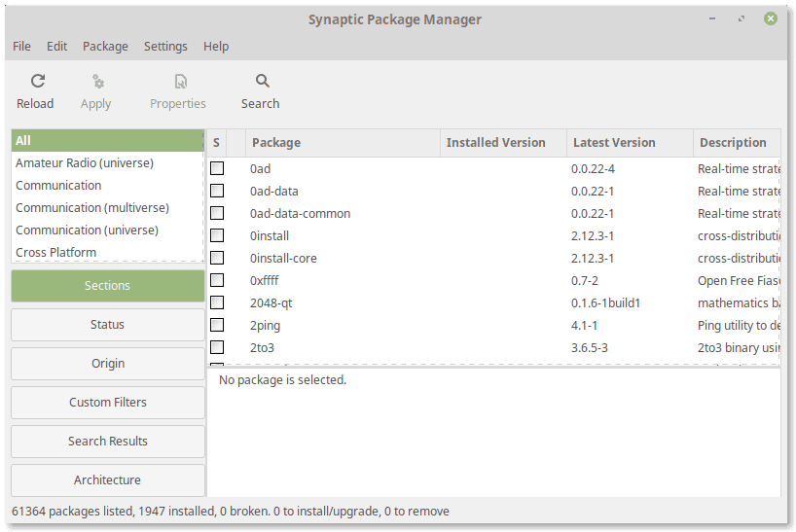Click version 0.1.6-1build1 cell
796x532 pixels.
pyautogui.click(x=605, y=302)
